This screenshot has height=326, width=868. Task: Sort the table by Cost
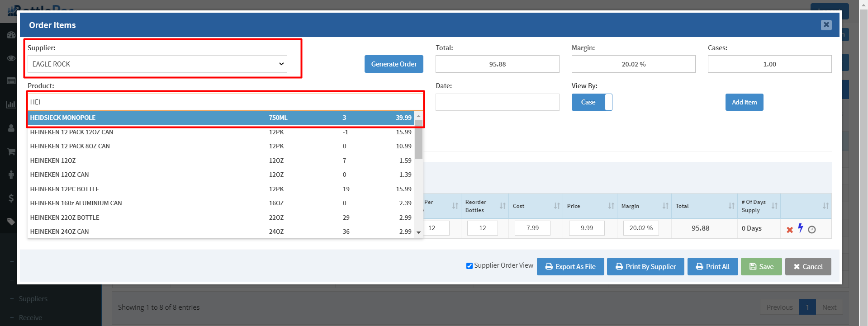(x=536, y=206)
